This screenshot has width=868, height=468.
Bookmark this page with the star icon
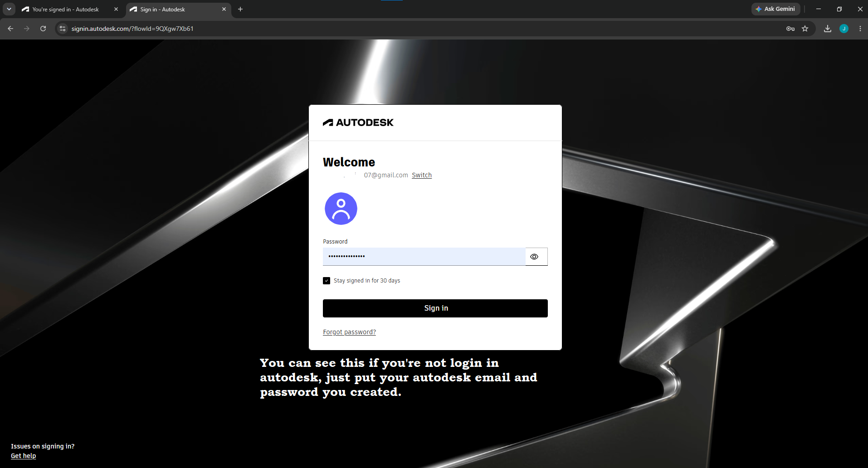[x=805, y=29]
